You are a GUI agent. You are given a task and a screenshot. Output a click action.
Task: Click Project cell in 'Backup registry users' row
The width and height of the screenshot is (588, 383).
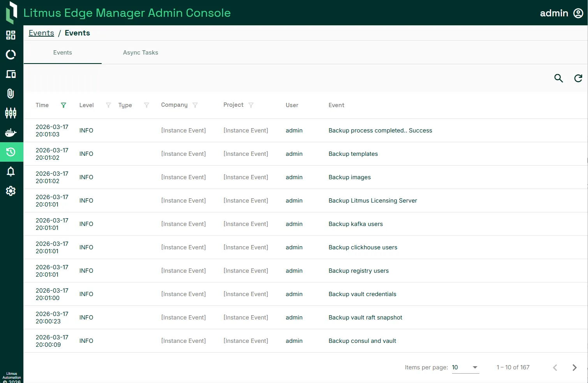[x=246, y=271]
